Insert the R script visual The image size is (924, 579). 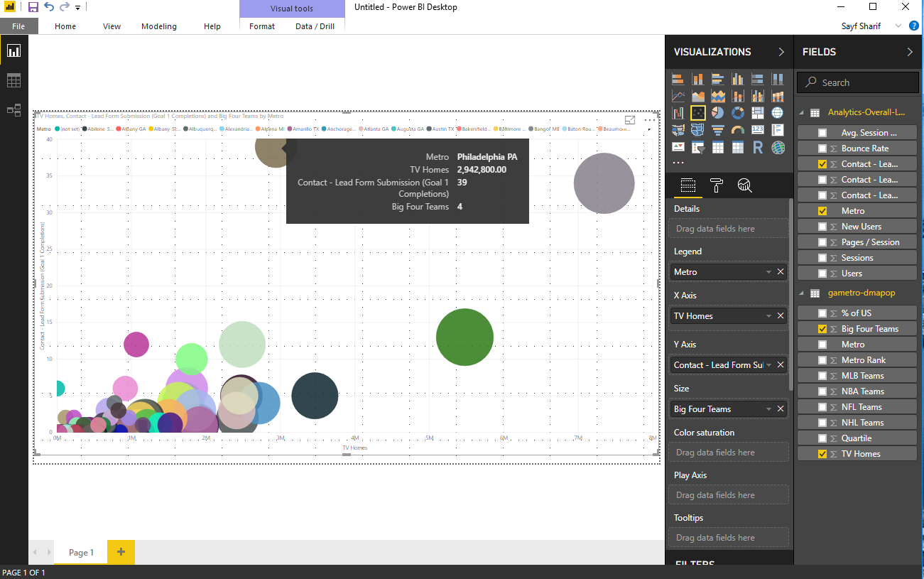[758, 148]
